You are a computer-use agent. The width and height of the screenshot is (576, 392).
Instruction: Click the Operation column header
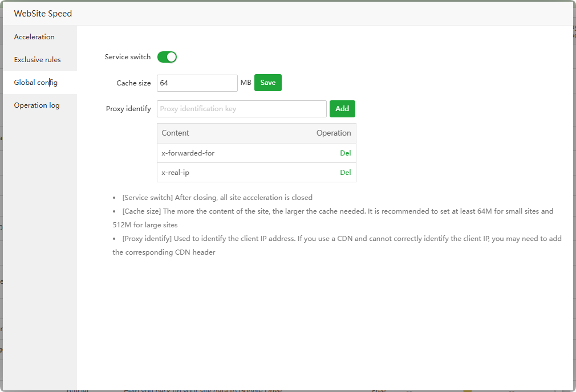click(334, 133)
